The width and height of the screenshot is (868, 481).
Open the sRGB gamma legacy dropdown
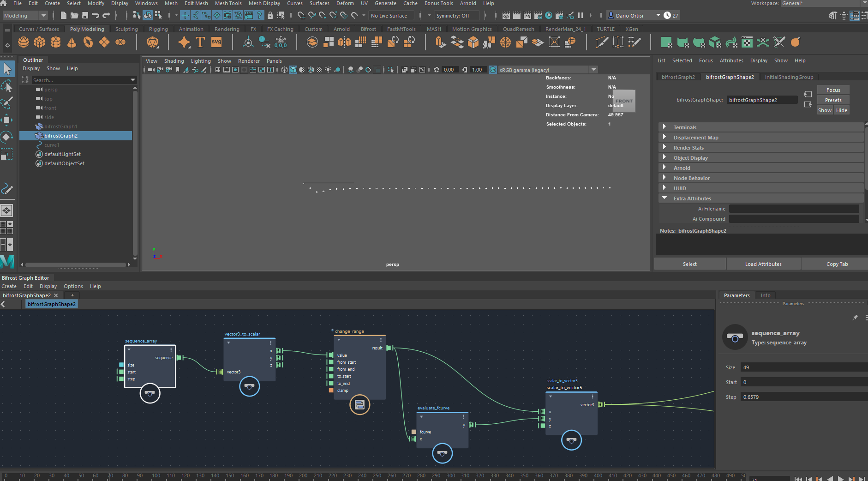tap(593, 70)
